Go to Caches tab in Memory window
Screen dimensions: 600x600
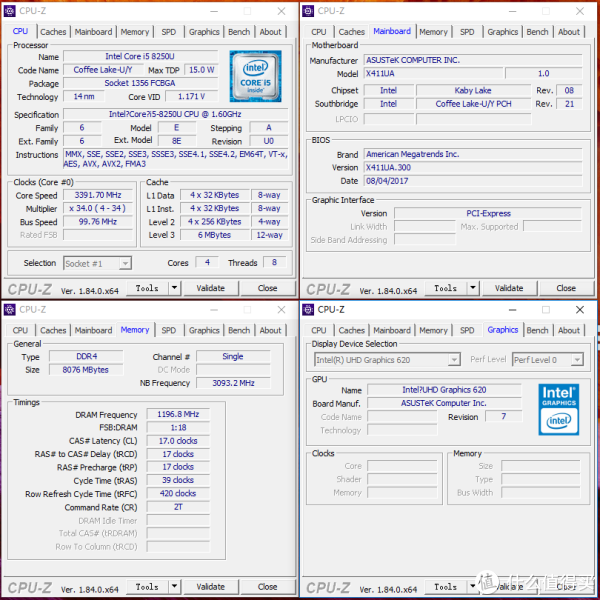53,330
